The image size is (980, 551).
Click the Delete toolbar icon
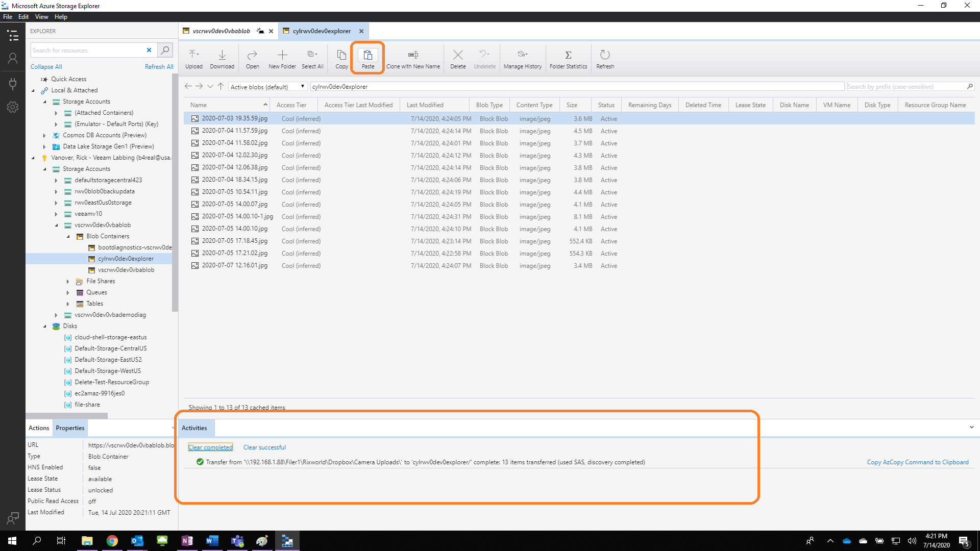coord(458,59)
